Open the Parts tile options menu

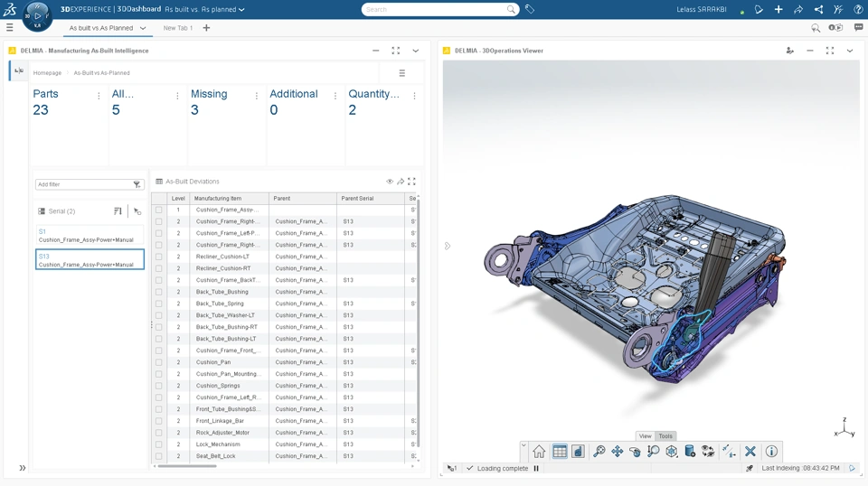(x=99, y=96)
